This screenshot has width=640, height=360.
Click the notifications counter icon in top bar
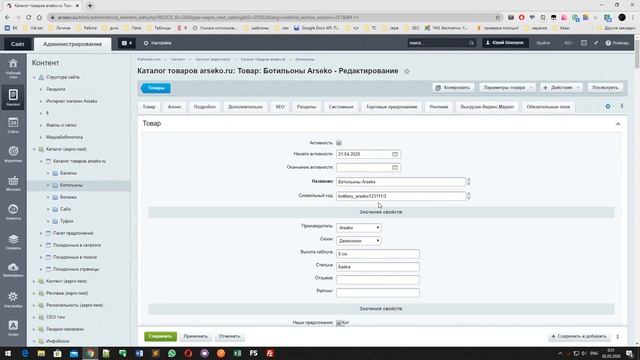(127, 43)
